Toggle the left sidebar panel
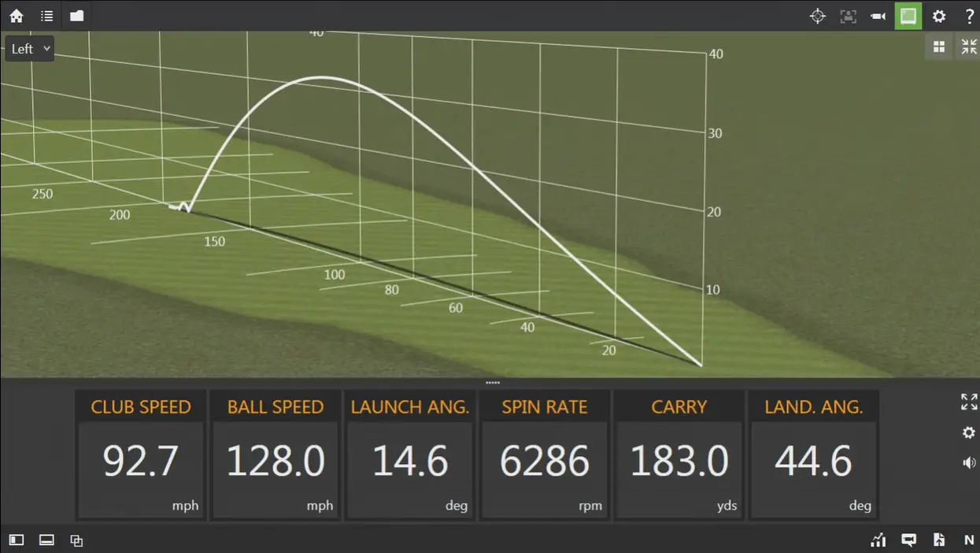The width and height of the screenshot is (980, 553). (x=16, y=540)
